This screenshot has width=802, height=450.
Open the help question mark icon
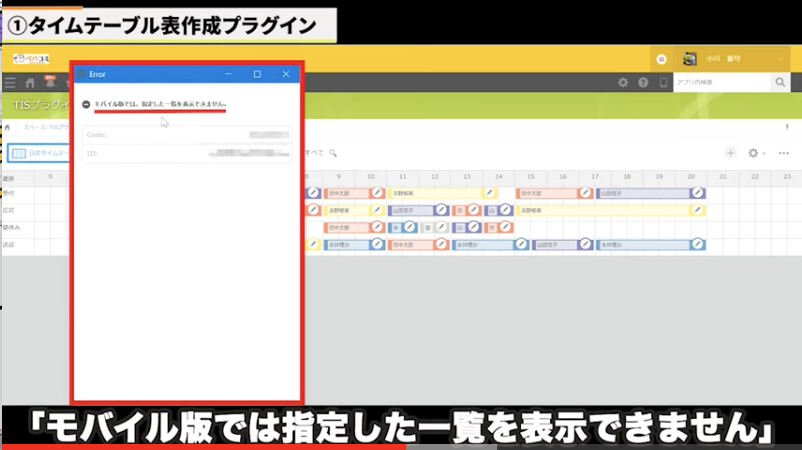click(x=643, y=83)
